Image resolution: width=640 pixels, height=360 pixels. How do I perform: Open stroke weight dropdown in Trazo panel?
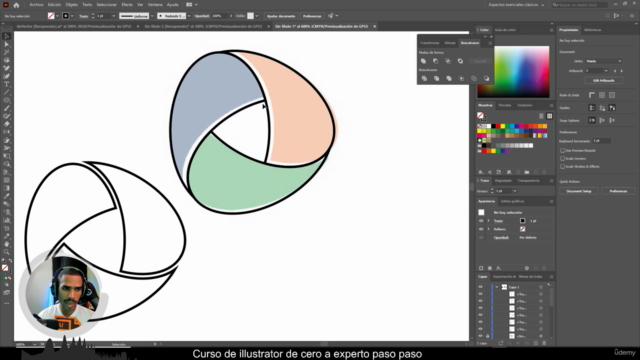[515, 191]
